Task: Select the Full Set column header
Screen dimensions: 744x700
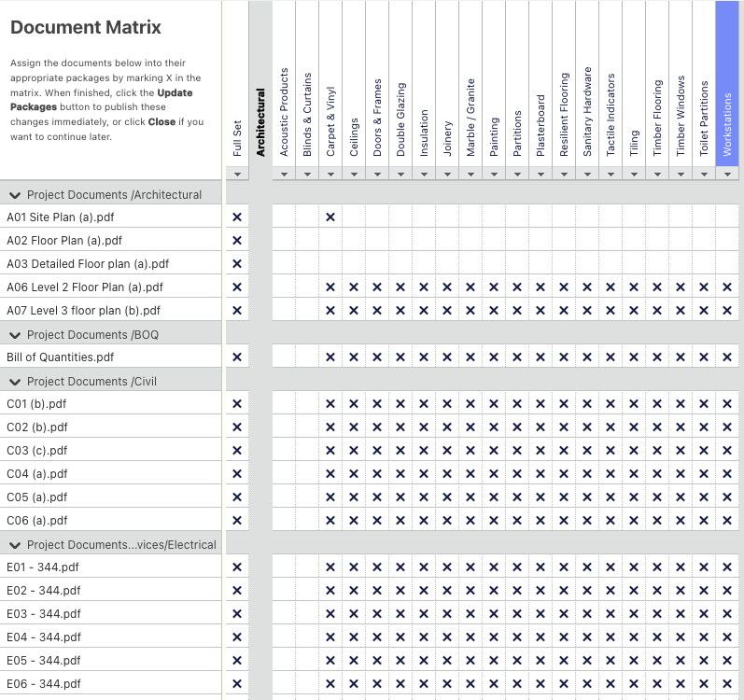Action: (x=237, y=83)
